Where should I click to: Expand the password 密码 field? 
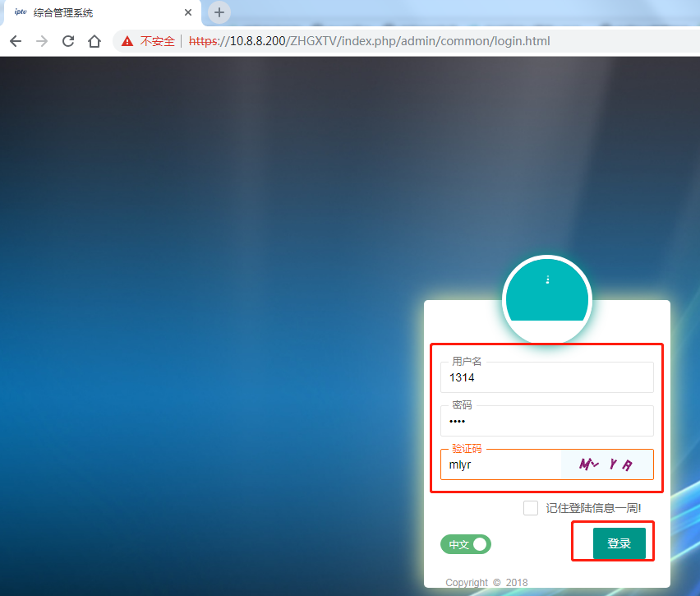click(546, 421)
